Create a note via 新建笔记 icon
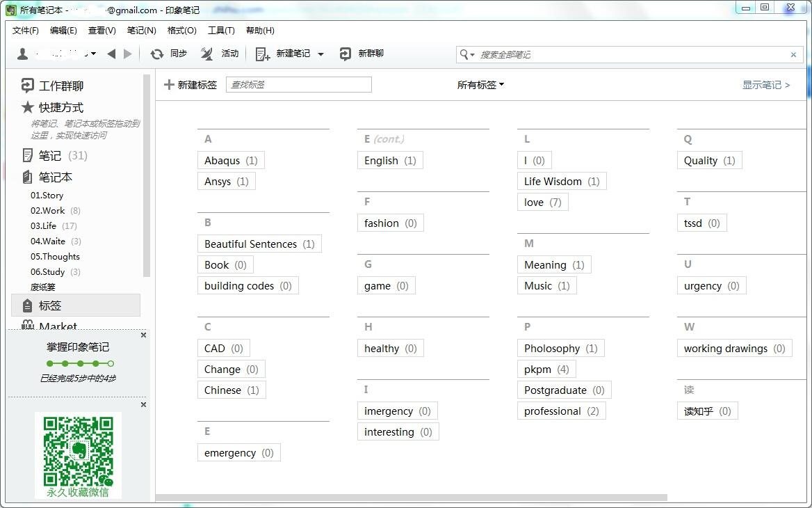Viewport: 812px width, 508px height. pyautogui.click(x=262, y=54)
